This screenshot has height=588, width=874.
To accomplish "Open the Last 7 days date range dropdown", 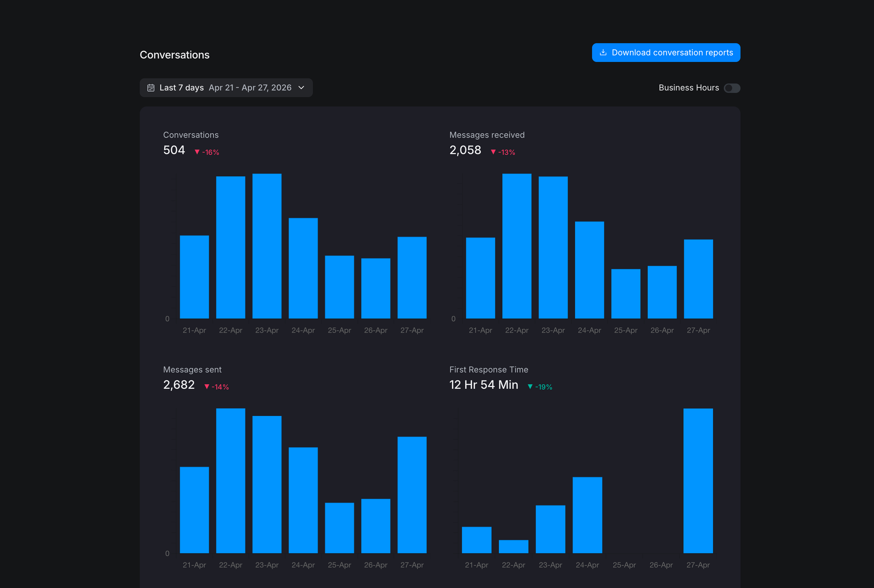I will click(x=226, y=88).
